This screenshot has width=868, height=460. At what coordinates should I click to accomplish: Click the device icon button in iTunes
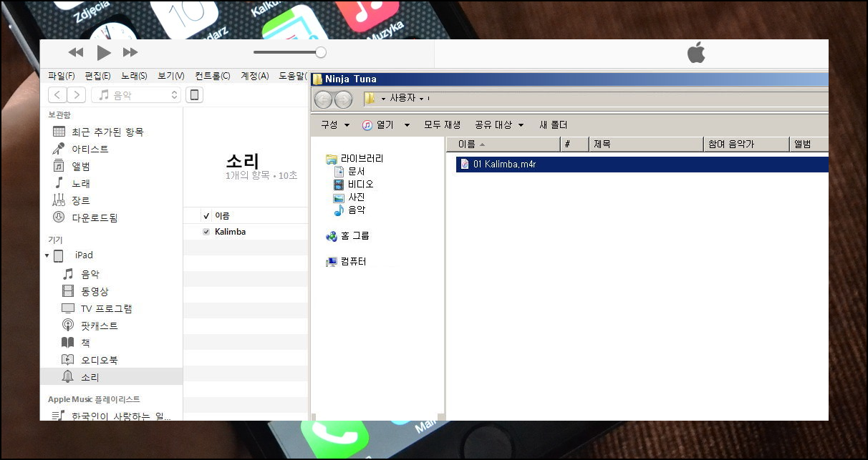193,94
